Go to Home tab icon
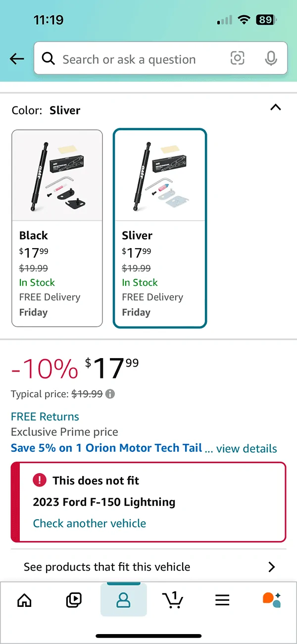 (x=24, y=600)
